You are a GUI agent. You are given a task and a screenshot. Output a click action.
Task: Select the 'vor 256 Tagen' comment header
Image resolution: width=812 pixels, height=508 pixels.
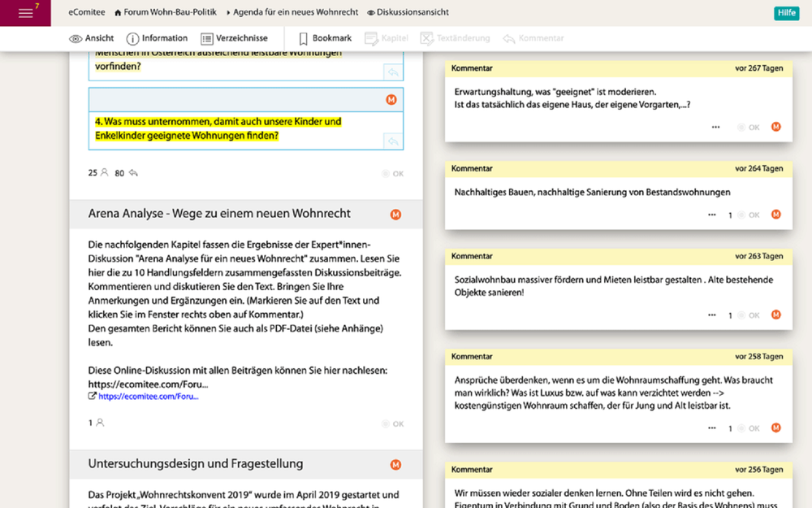tap(618, 470)
